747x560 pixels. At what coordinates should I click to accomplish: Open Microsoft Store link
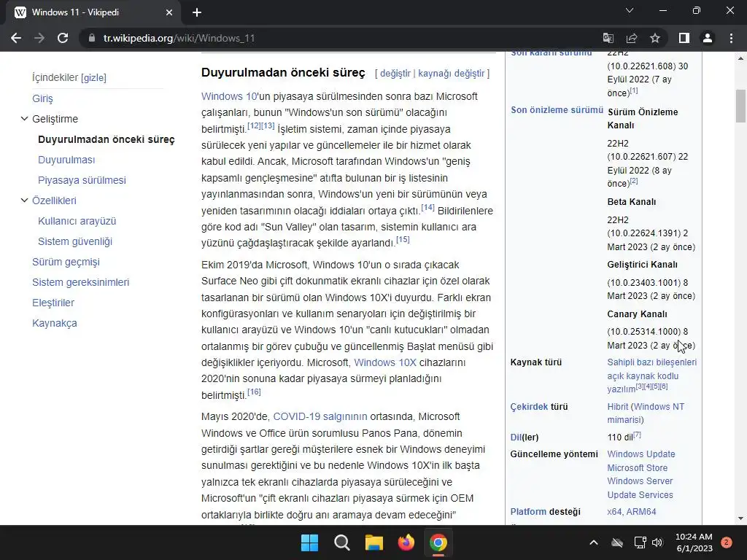pos(638,468)
